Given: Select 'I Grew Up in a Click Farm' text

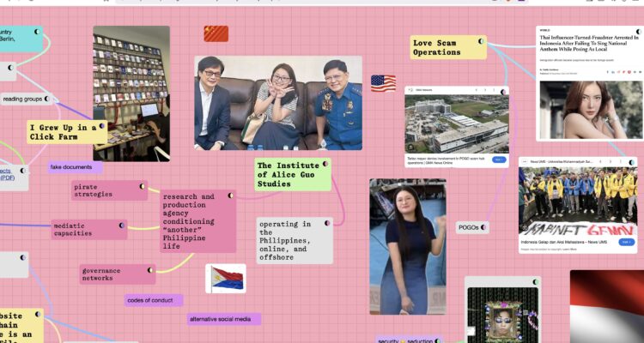Looking at the screenshot, I should [x=63, y=132].
